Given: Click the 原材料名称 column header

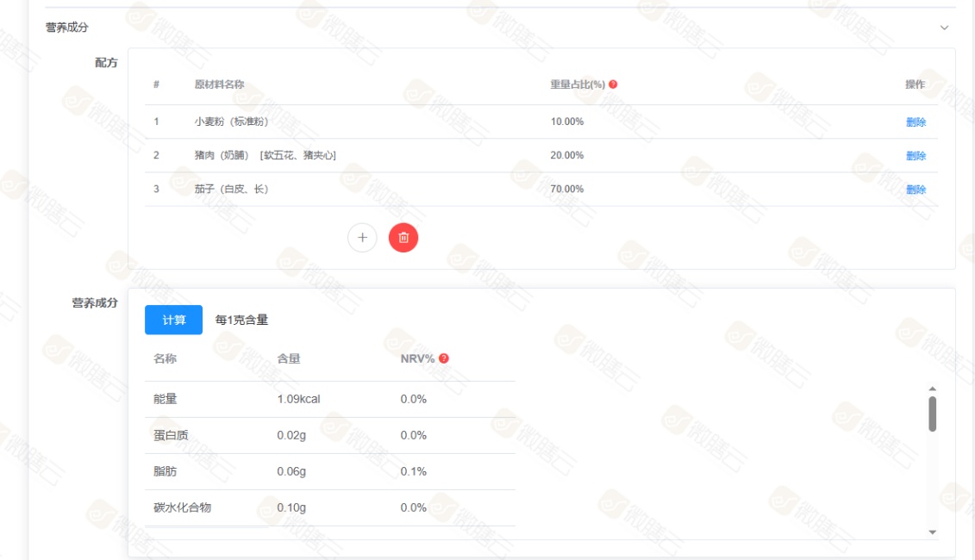Looking at the screenshot, I should click(219, 84).
